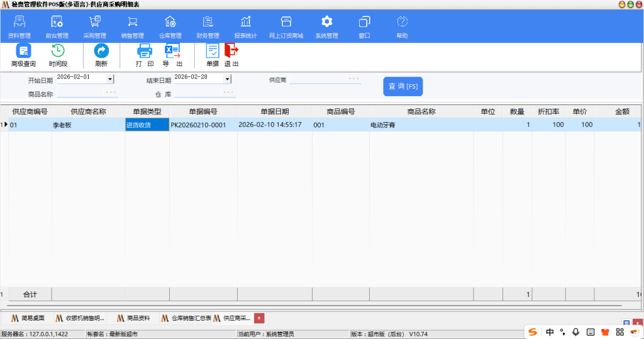Select the PK20260210-0001 document number cell
The height and width of the screenshot is (339, 644).
click(198, 125)
